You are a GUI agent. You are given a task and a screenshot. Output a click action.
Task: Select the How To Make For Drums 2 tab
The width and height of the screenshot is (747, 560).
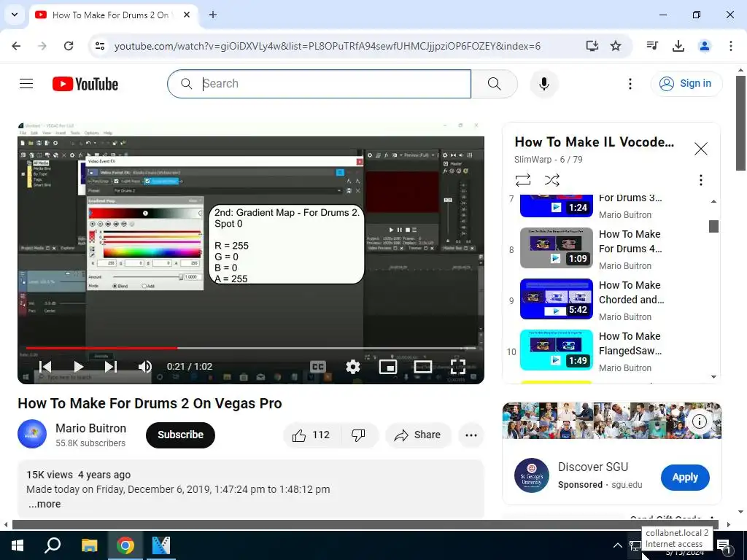113,15
